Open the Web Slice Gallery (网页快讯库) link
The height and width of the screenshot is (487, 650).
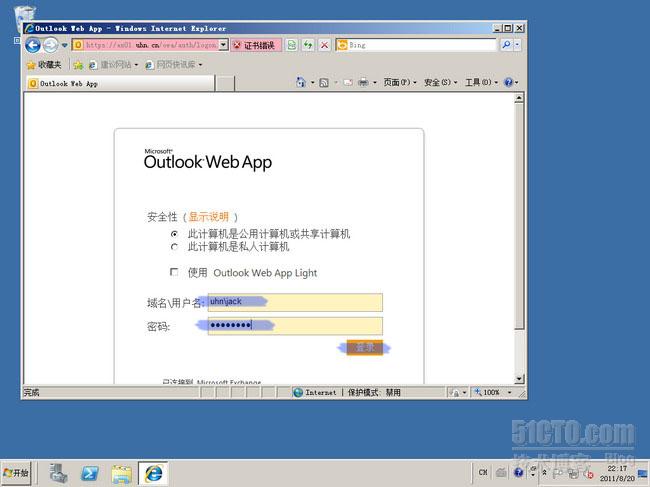[x=174, y=65]
